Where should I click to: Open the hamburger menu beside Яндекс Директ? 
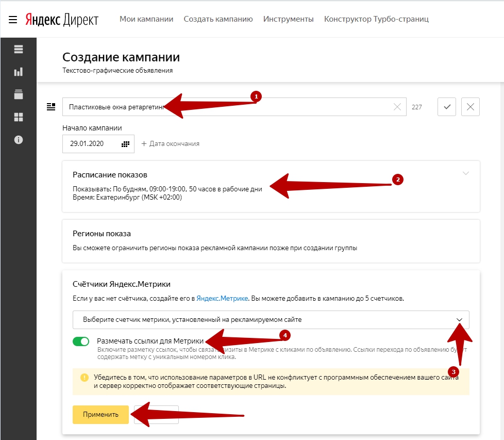point(13,20)
